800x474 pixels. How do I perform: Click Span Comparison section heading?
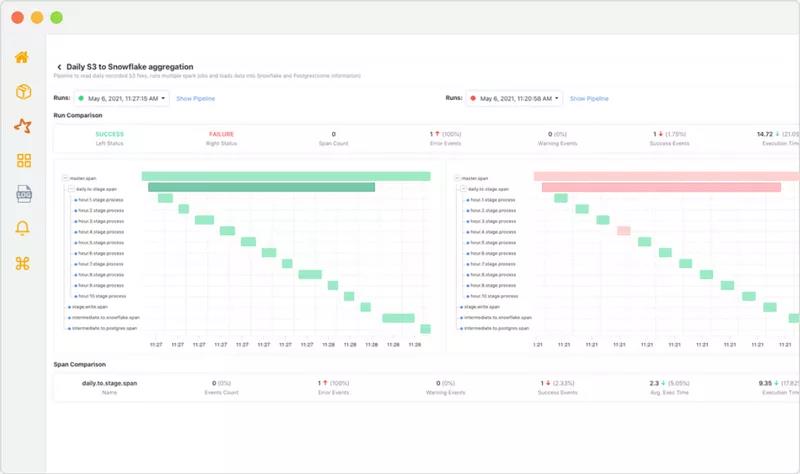[x=80, y=364]
